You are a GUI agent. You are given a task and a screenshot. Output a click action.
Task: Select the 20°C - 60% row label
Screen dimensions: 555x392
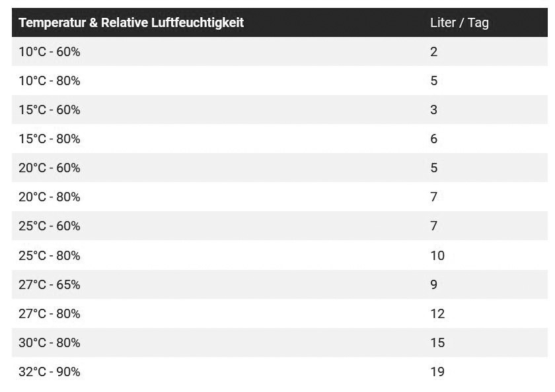[x=49, y=168]
